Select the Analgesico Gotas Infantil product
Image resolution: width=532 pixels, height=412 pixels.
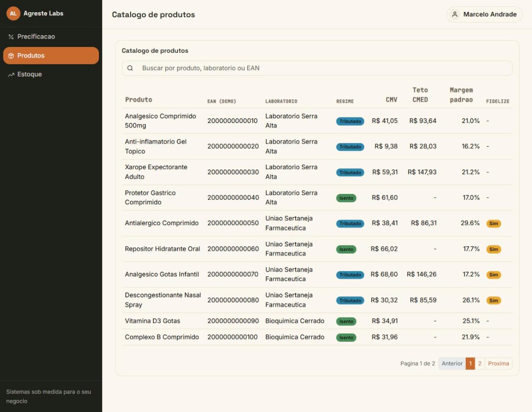tap(162, 274)
